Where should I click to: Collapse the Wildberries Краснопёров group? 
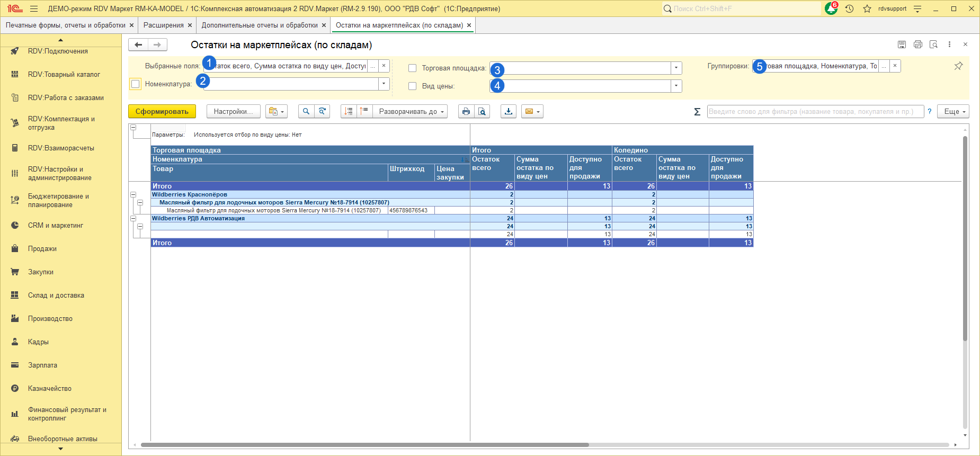click(x=133, y=195)
